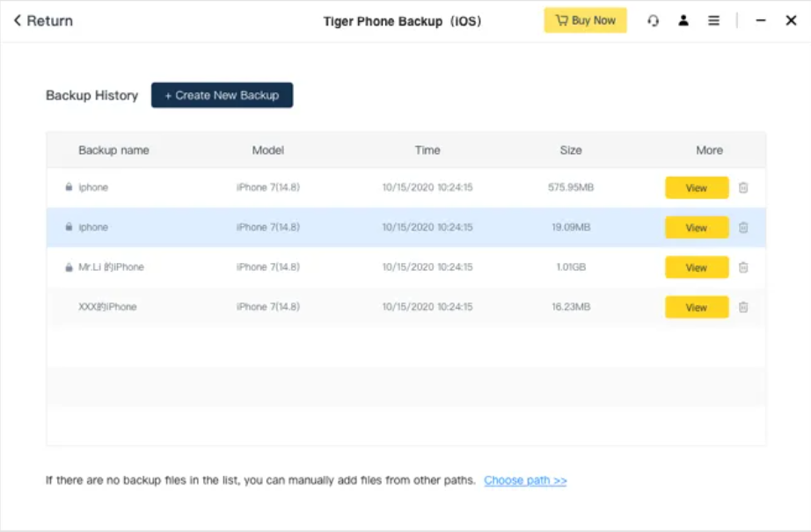Click trash icon for Mr.Li iPhone backup
Viewport: 811px width, 532px height.
point(743,267)
